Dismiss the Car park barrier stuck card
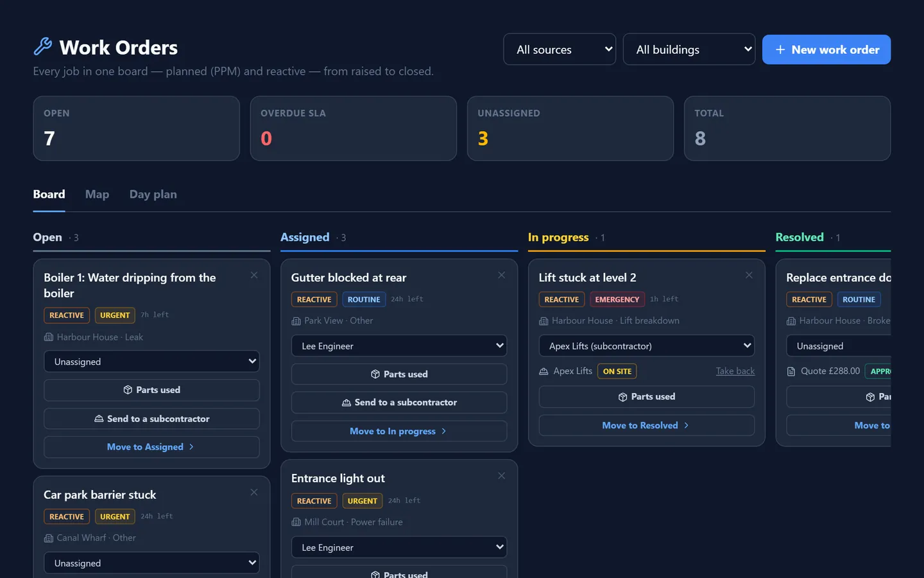The height and width of the screenshot is (578, 924). pos(254,493)
